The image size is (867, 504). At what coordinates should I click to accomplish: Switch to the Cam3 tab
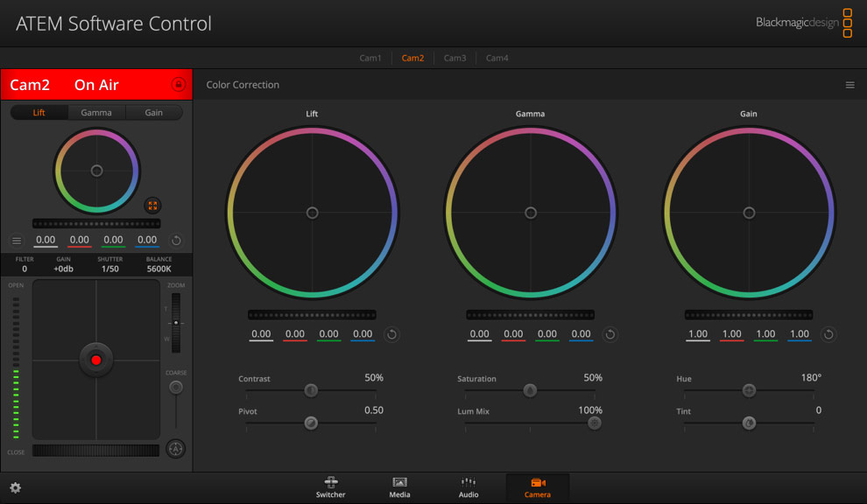(455, 58)
